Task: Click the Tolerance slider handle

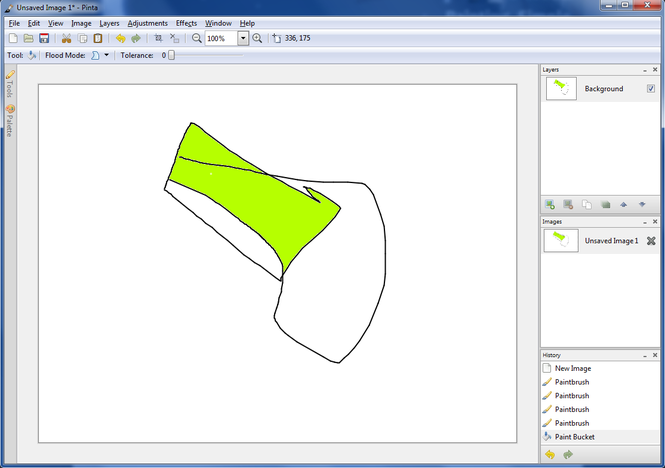Action: (171, 56)
